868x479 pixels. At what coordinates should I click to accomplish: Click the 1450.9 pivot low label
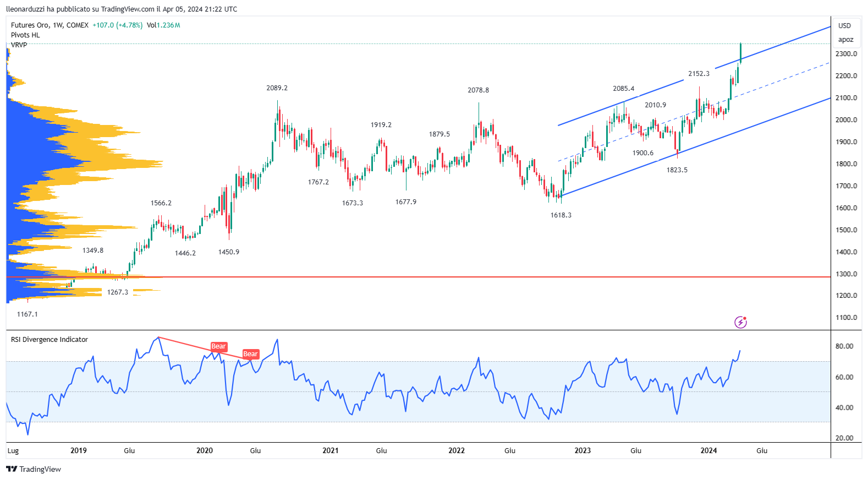point(228,252)
